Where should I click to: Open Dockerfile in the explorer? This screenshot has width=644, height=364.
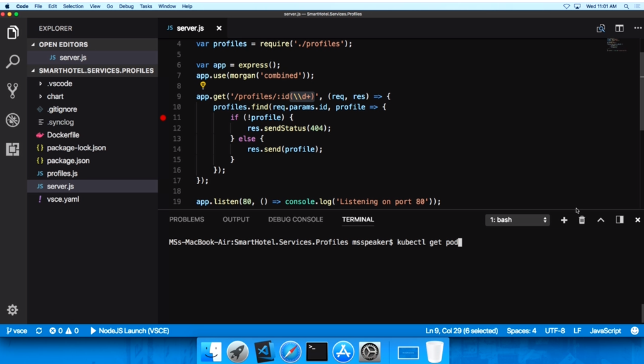(x=63, y=135)
